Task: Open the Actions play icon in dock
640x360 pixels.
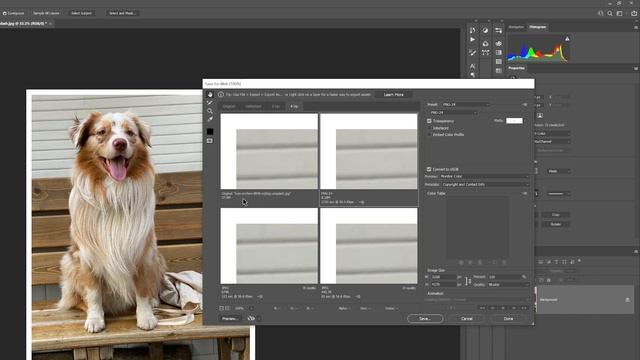Action: tap(472, 40)
